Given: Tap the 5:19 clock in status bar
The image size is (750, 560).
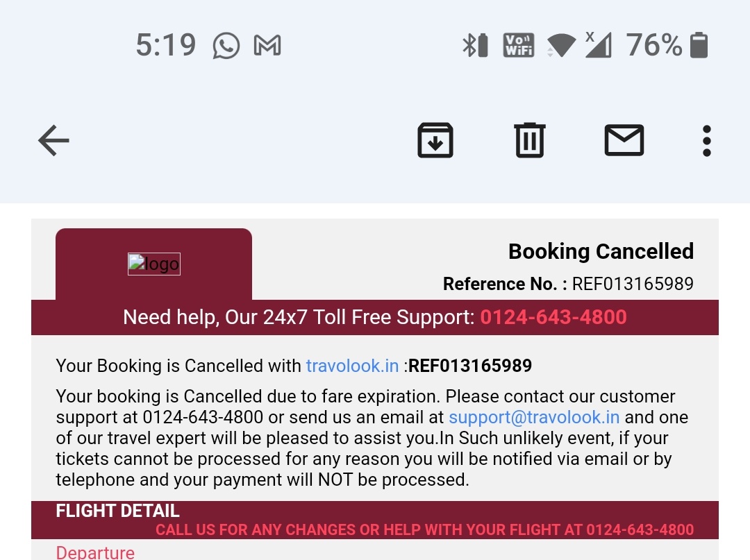Looking at the screenshot, I should coord(165,46).
